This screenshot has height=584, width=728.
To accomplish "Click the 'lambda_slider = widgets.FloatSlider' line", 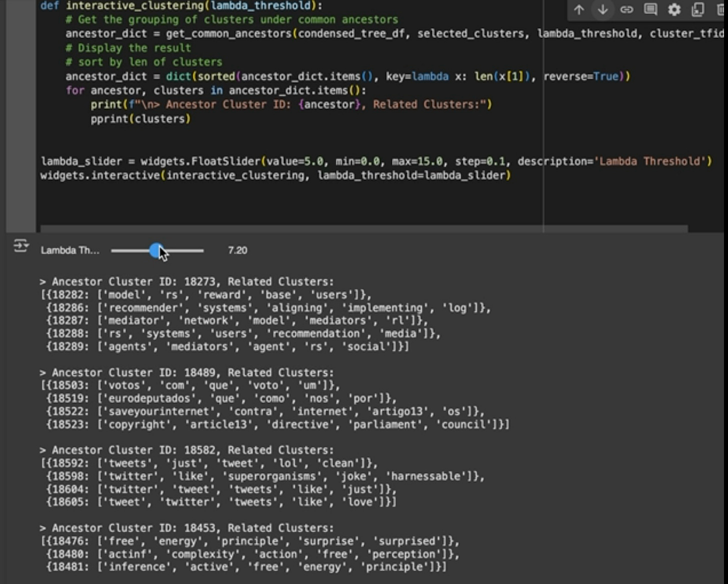I will click(376, 161).
